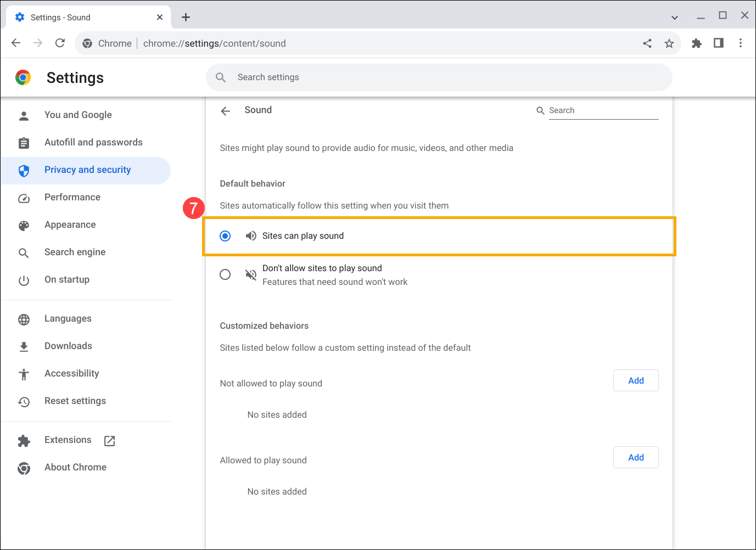Go back from Sound with the arrow

pos(225,111)
